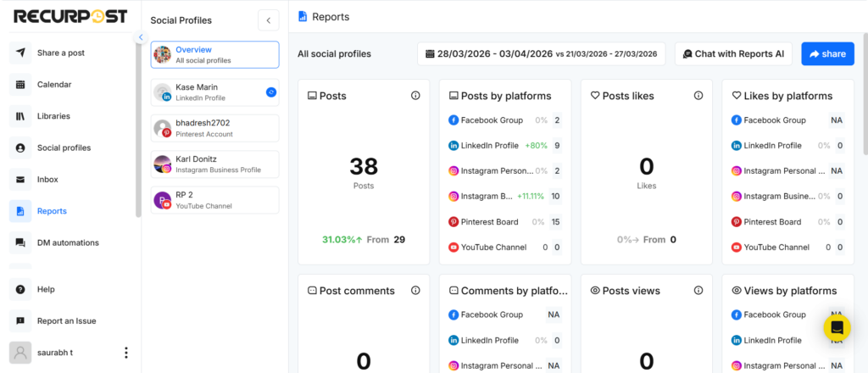Click the Report an Issue icon
The image size is (868, 373).
[x=20, y=320]
